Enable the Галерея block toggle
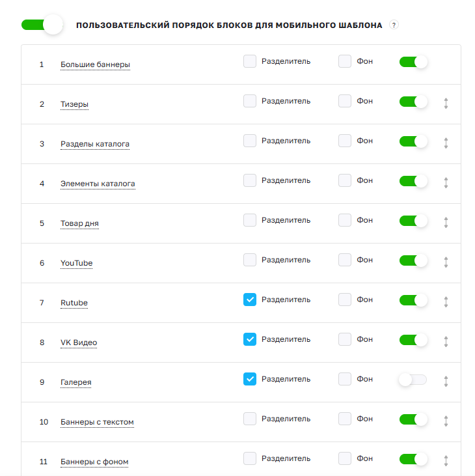Viewport: 475px width, 476px height. pyautogui.click(x=413, y=380)
